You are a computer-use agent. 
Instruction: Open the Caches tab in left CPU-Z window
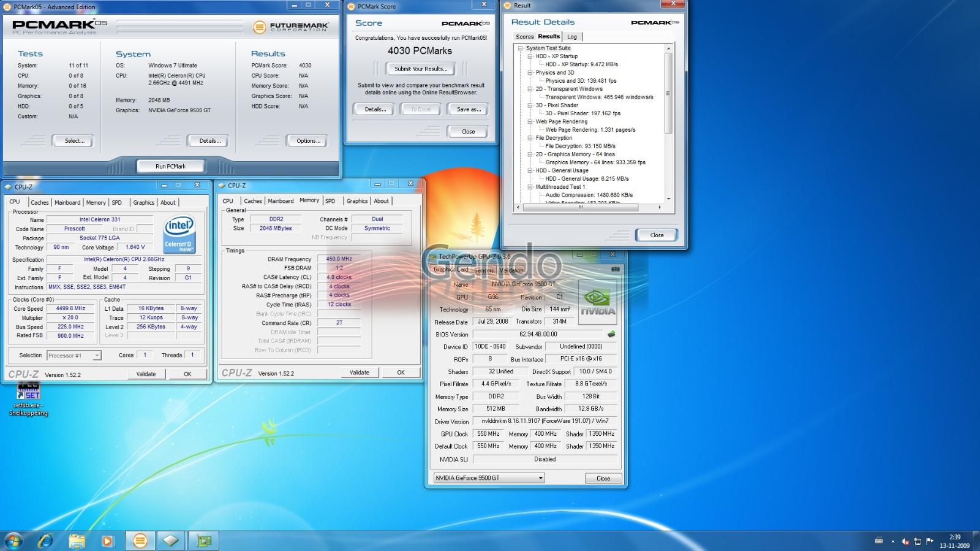(x=40, y=202)
